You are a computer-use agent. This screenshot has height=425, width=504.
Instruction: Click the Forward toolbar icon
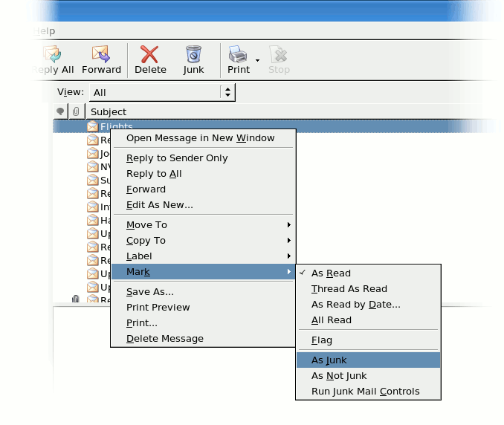[x=101, y=55]
